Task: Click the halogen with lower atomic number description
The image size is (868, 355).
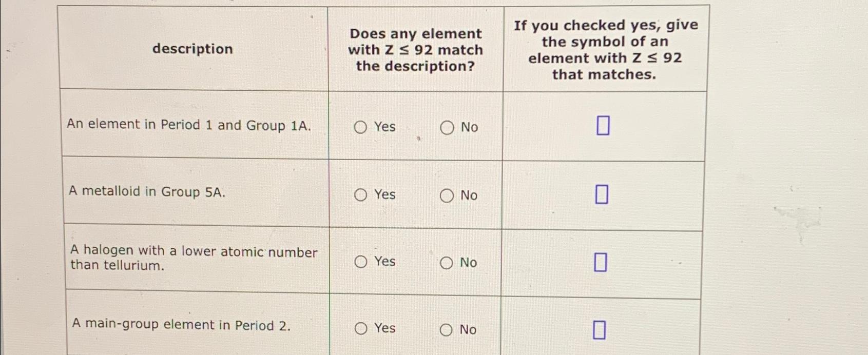Action: click(194, 258)
